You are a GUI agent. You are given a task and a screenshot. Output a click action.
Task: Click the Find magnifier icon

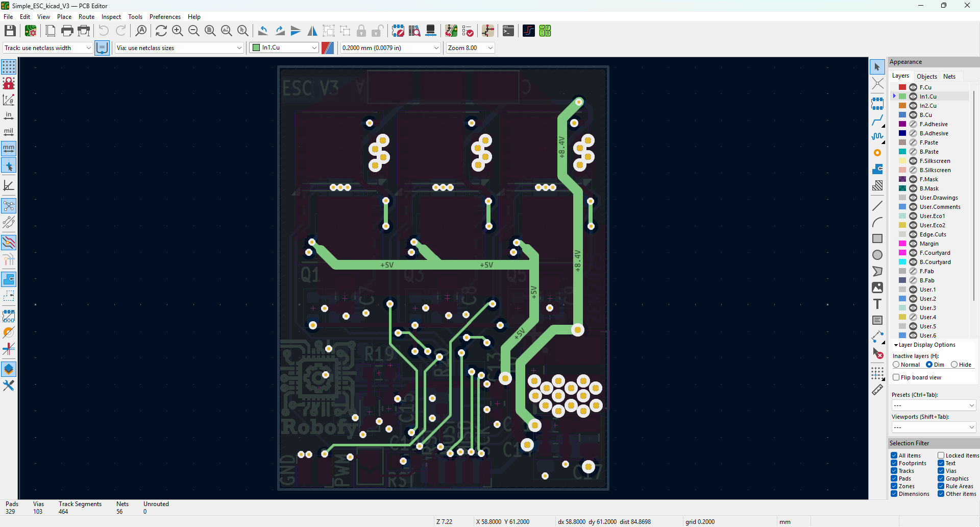tap(141, 31)
